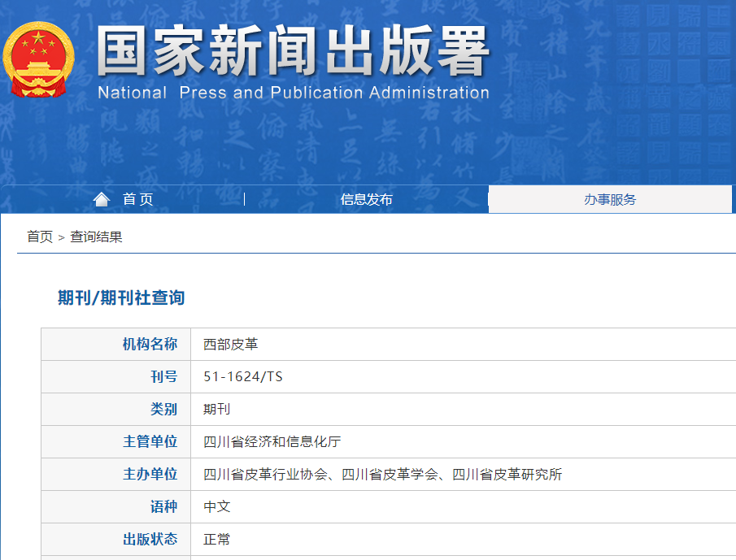The height and width of the screenshot is (560, 736).
Task: Click the 期刊/期刊社查询 section heading
Action: click(x=121, y=298)
